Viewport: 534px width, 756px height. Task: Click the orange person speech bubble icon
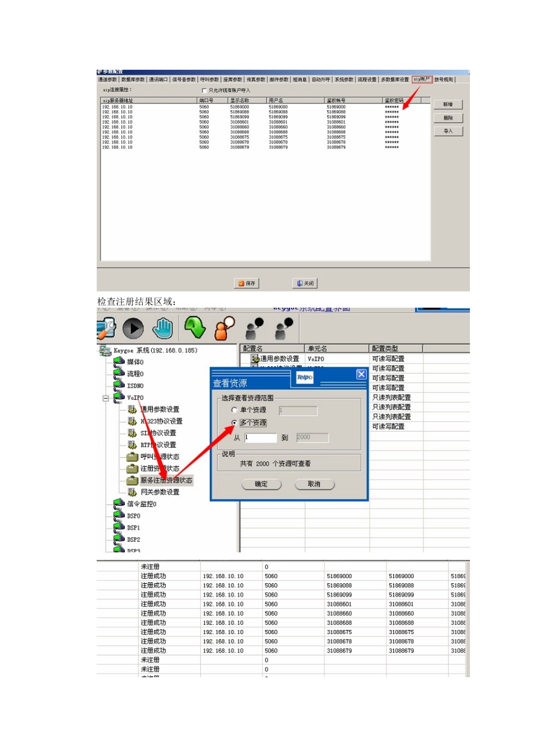pyautogui.click(x=225, y=328)
